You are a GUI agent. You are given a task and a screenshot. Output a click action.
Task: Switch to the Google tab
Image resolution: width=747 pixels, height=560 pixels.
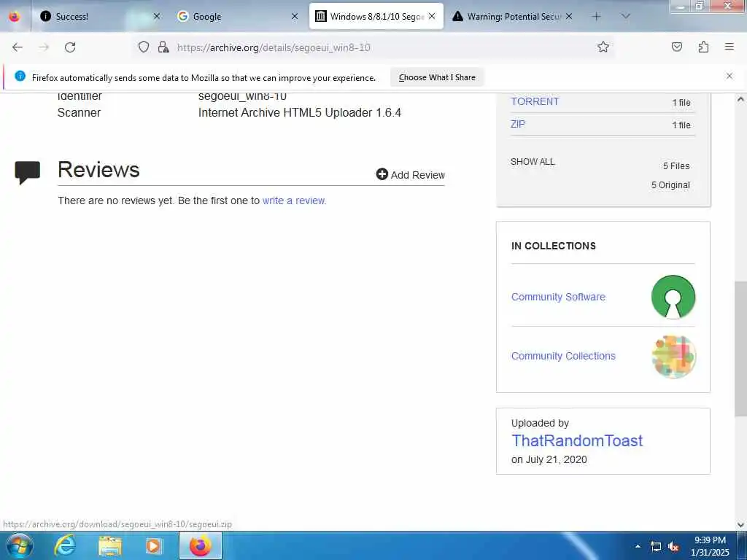(237, 16)
